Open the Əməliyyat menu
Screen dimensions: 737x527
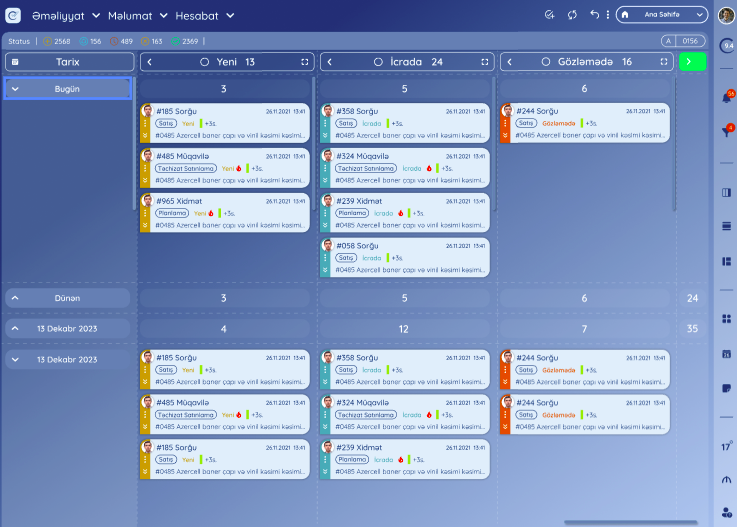[x=66, y=16]
